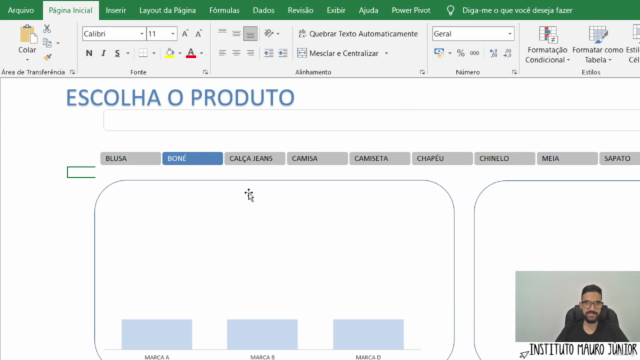Viewport: 640px width, 360px height.
Task: Decrease decimal places
Action: pyautogui.click(x=507, y=53)
